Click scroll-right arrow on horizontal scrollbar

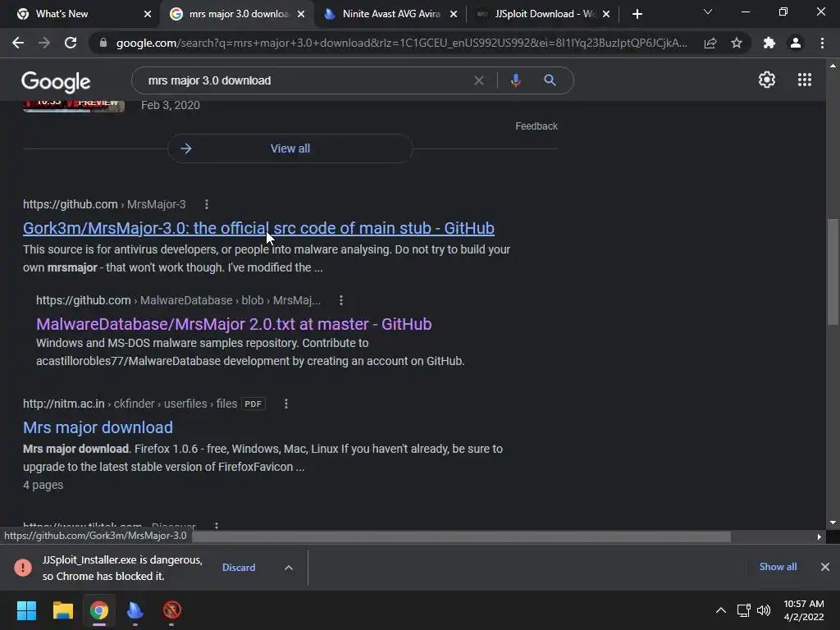[819, 536]
